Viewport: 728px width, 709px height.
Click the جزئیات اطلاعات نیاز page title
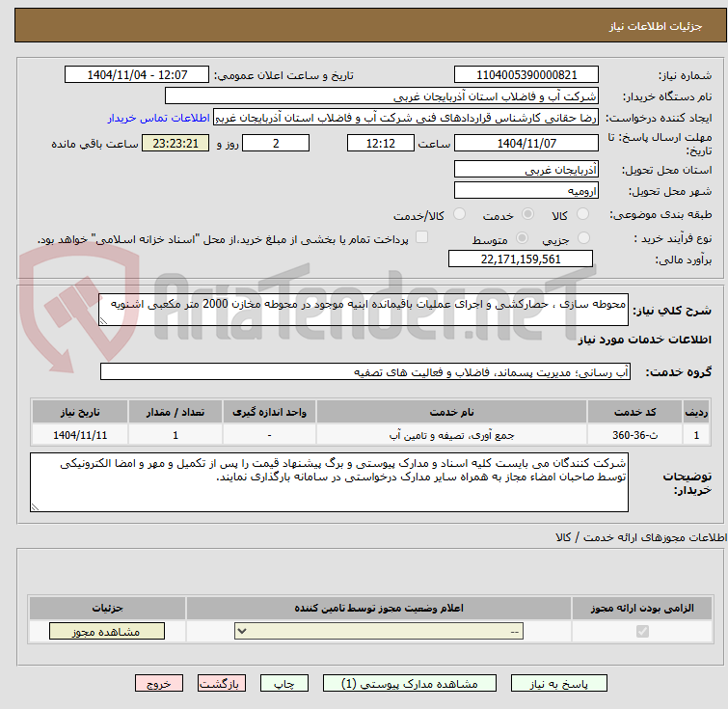click(655, 26)
